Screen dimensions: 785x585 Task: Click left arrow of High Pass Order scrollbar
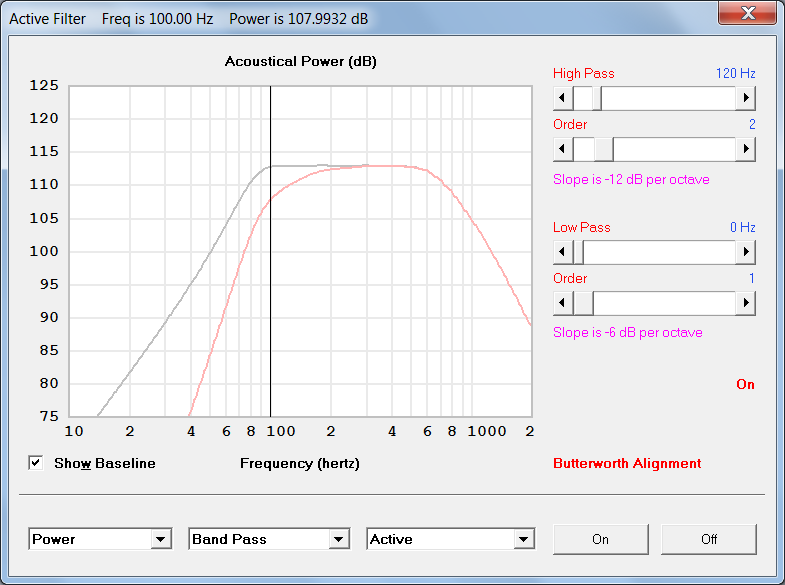click(x=563, y=149)
